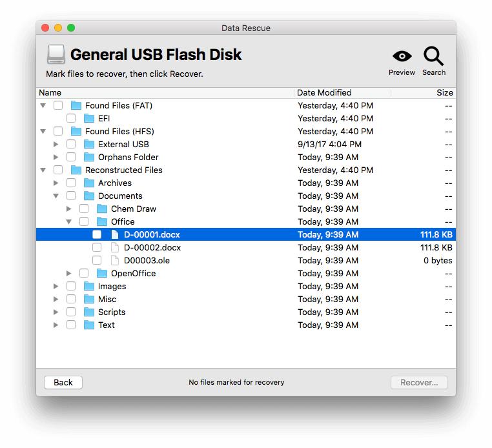The height and width of the screenshot is (448, 492).
Task: Click the Back button
Action: pyautogui.click(x=63, y=382)
